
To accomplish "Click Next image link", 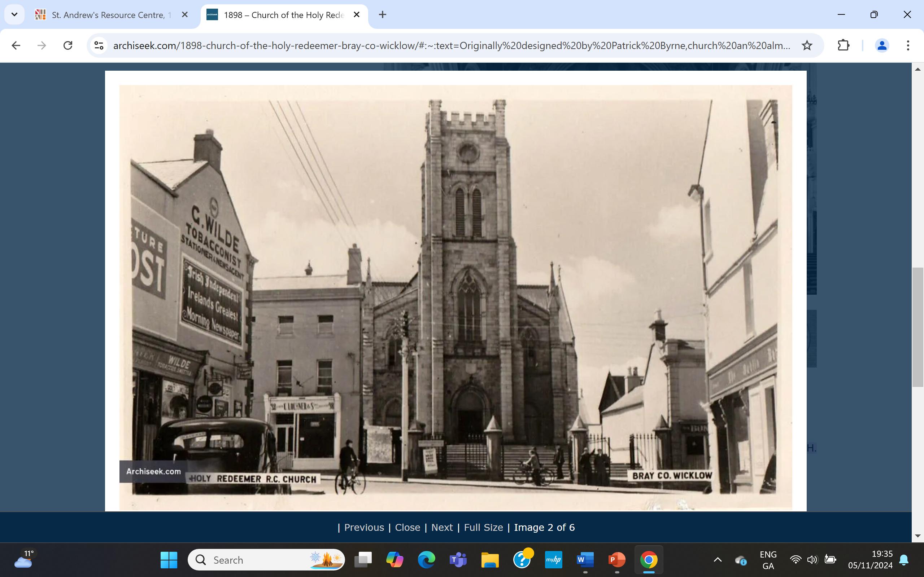I will pos(442,527).
